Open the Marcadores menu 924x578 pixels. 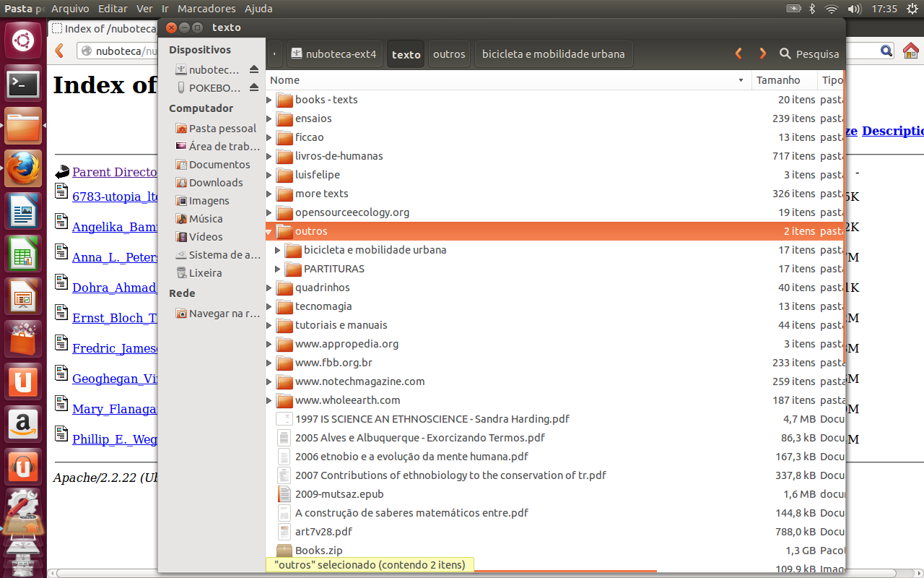pyautogui.click(x=206, y=9)
